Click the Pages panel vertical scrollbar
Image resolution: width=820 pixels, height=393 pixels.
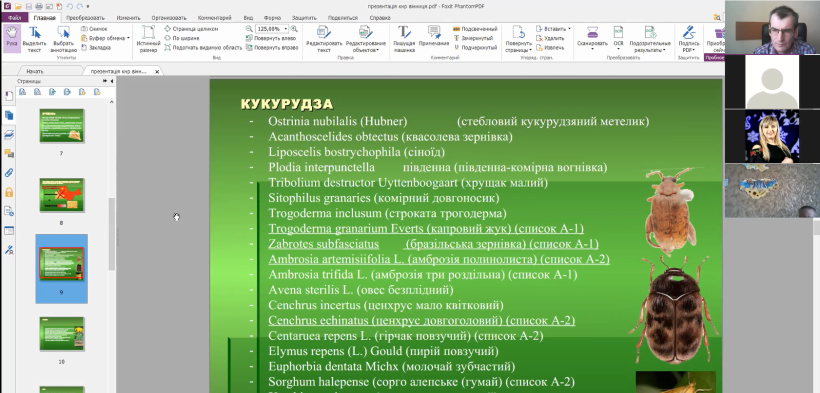click(x=111, y=234)
